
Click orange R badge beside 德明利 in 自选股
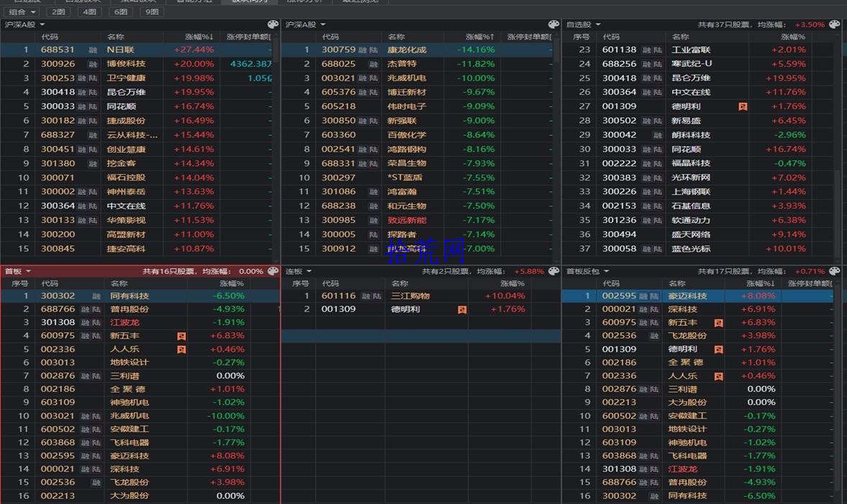743,106
